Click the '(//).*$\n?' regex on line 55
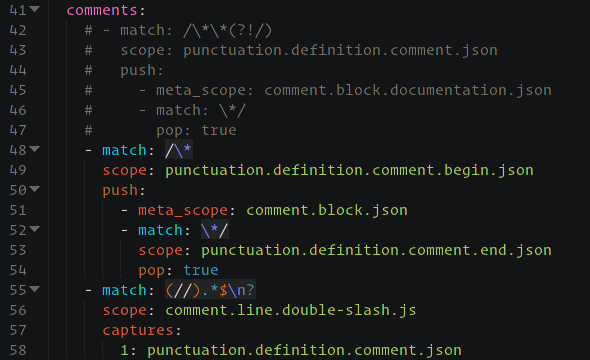The height and width of the screenshot is (360, 590). click(210, 290)
